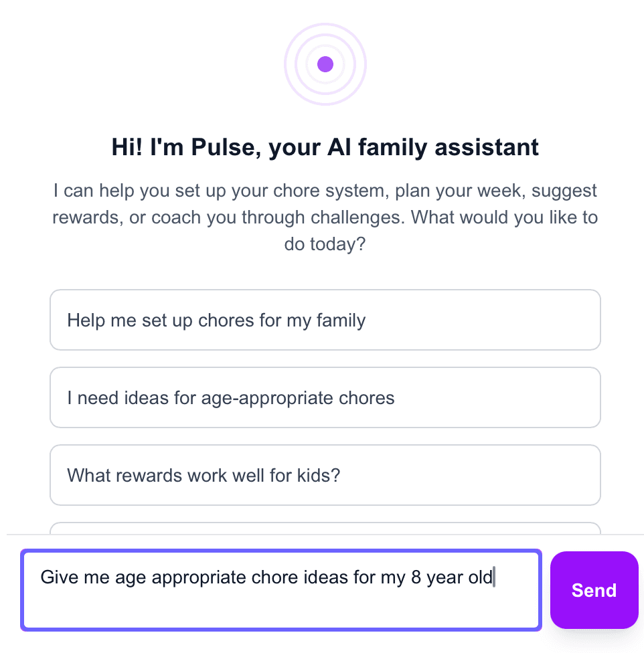
Task: Click the assistant intro description text
Action: tap(325, 217)
